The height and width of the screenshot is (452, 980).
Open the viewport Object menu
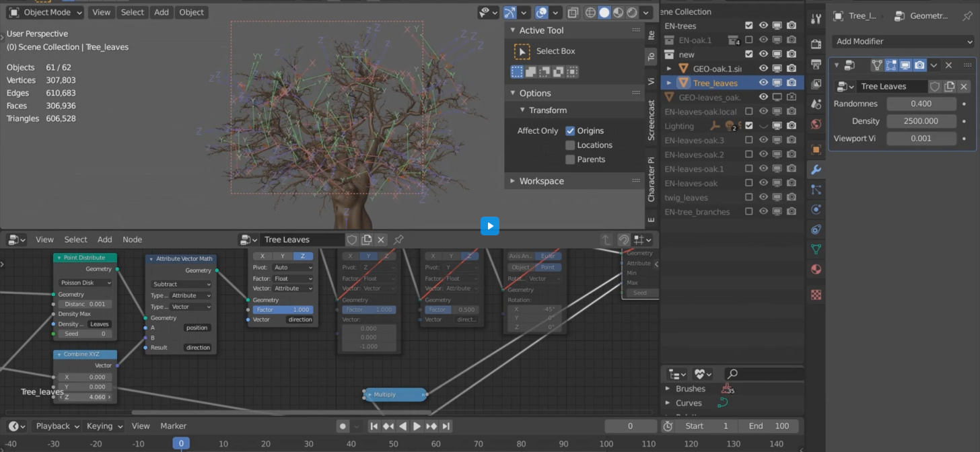tap(191, 12)
